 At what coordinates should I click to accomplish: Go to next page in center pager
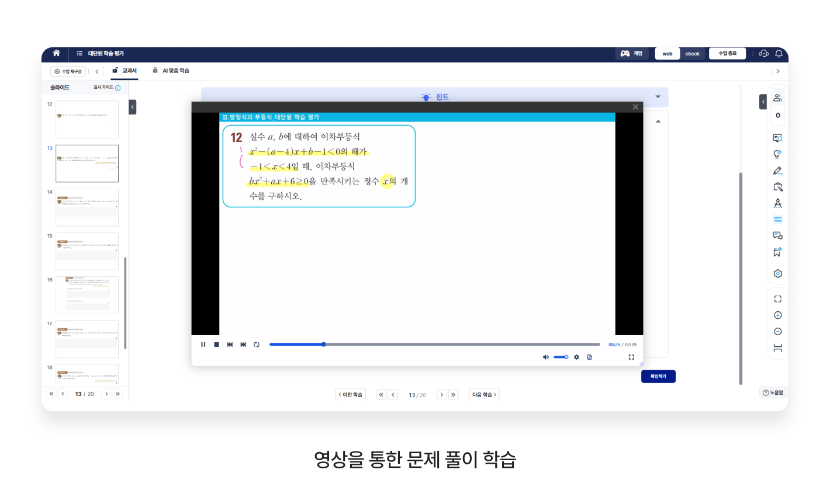click(442, 395)
